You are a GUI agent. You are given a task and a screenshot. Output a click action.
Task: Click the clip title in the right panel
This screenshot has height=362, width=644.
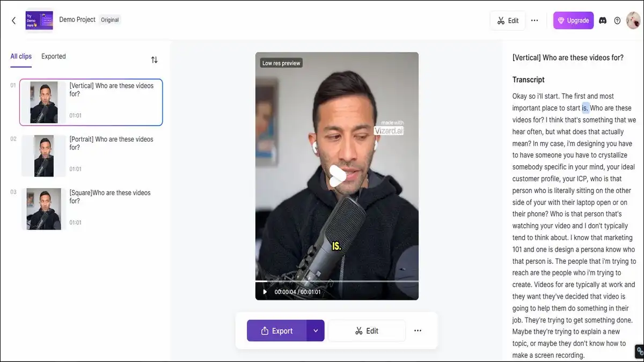[568, 57]
